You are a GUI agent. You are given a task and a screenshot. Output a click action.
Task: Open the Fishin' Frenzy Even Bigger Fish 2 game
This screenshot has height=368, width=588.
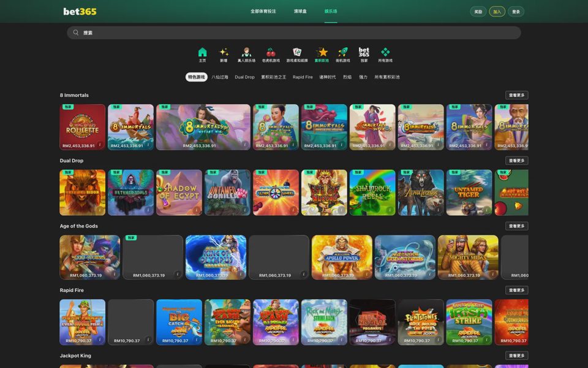click(83, 322)
